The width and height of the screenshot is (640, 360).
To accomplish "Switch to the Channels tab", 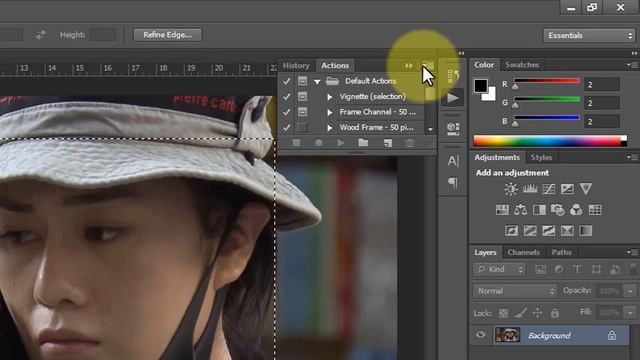I will click(x=524, y=252).
